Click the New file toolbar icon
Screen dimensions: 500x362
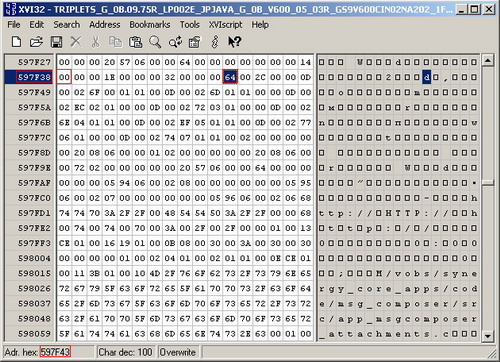(x=16, y=42)
